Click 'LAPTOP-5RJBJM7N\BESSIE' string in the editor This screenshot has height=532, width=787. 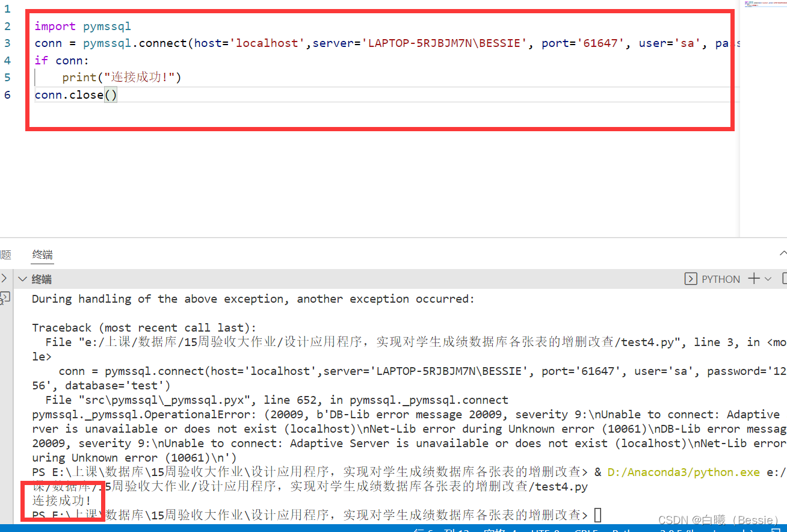tap(445, 43)
